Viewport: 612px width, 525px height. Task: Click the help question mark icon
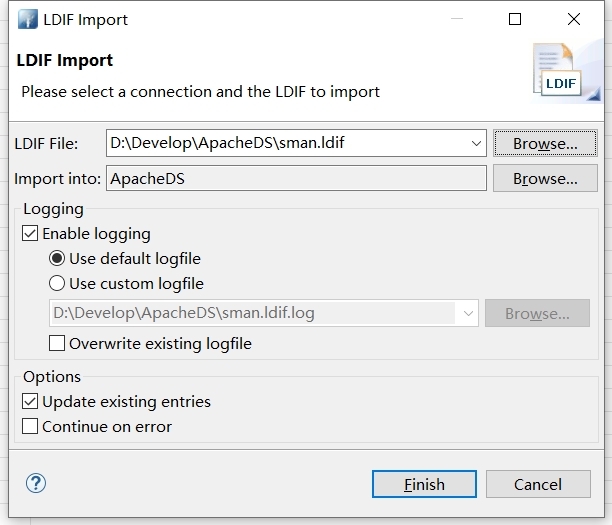[36, 484]
